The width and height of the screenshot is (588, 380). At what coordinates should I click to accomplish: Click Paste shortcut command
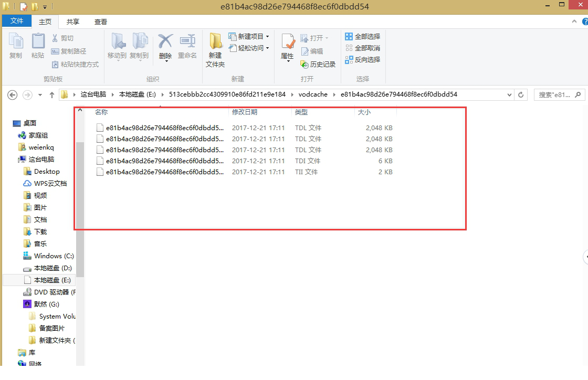pos(76,64)
